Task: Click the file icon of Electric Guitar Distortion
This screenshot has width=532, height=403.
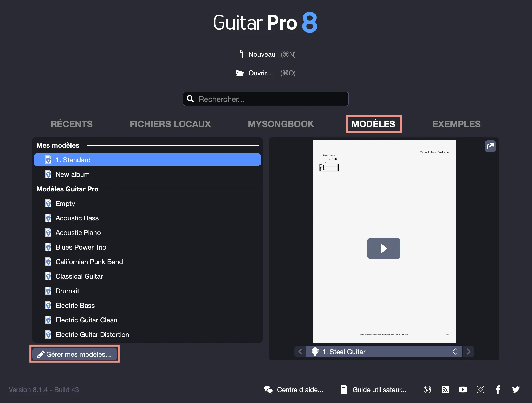Action: click(x=48, y=334)
